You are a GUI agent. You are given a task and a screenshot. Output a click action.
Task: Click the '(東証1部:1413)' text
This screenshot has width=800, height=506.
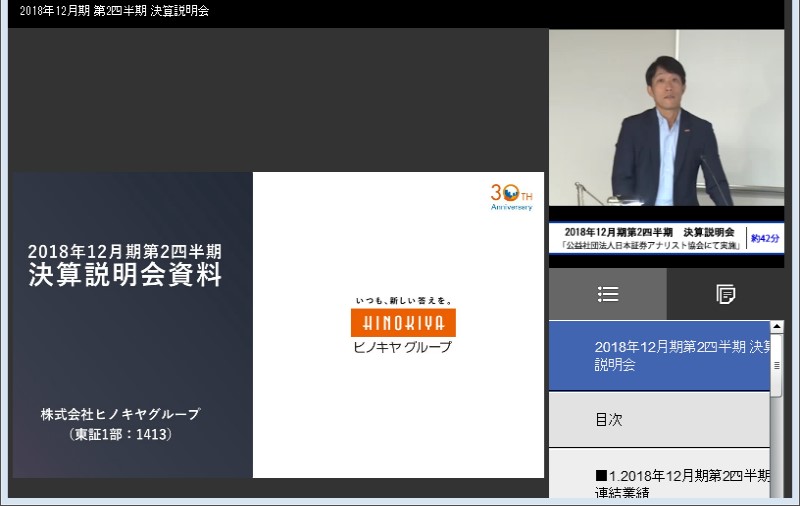[x=120, y=434]
